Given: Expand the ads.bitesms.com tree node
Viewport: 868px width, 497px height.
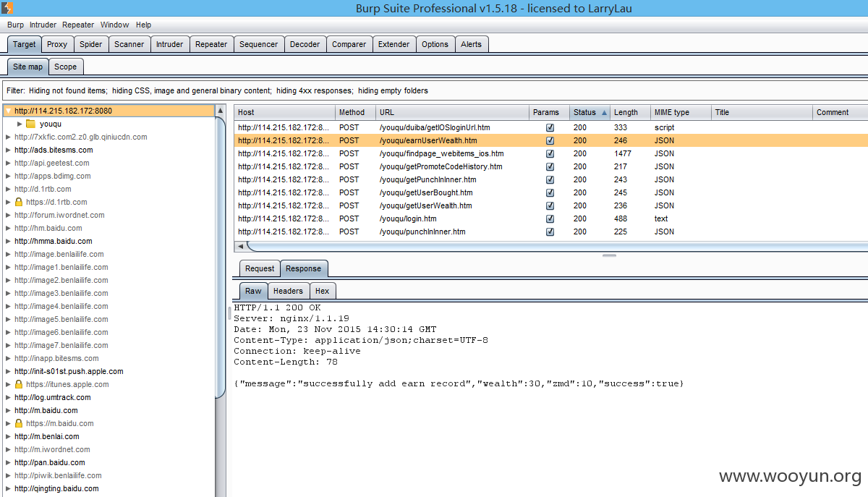Looking at the screenshot, I should [8, 150].
